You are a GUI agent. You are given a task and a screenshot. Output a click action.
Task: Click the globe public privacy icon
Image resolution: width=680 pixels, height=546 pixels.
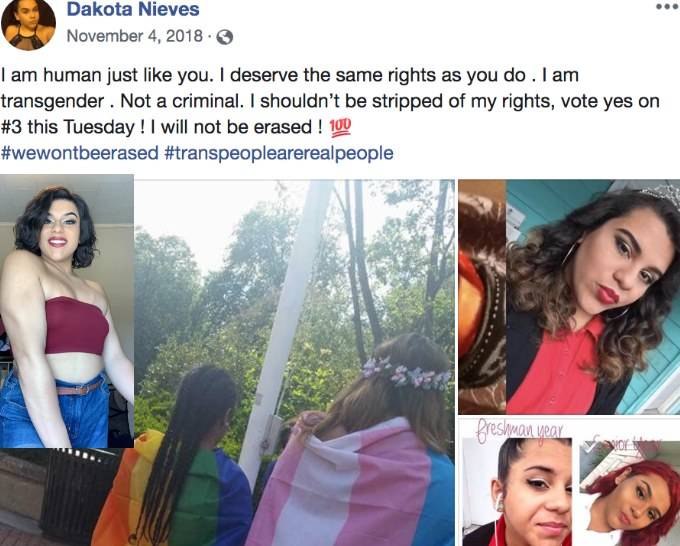click(225, 37)
